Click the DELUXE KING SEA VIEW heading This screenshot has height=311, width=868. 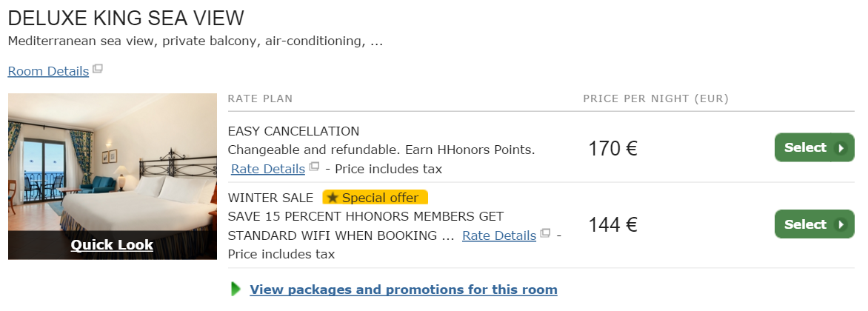[126, 19]
